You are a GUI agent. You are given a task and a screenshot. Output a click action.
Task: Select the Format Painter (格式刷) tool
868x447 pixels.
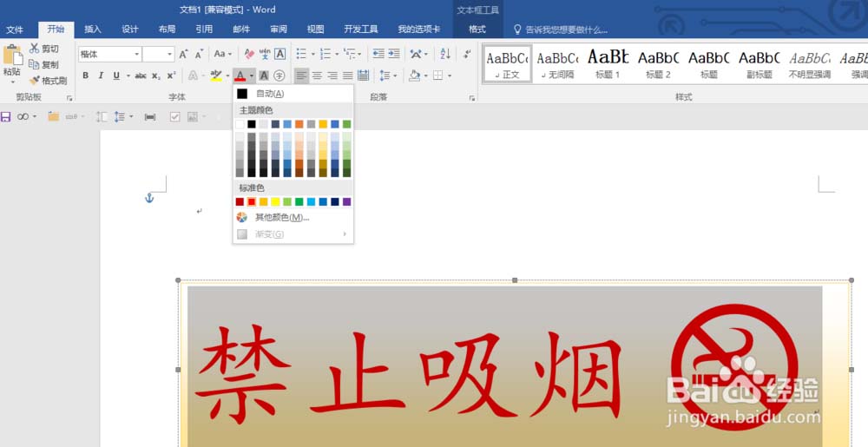[48, 81]
